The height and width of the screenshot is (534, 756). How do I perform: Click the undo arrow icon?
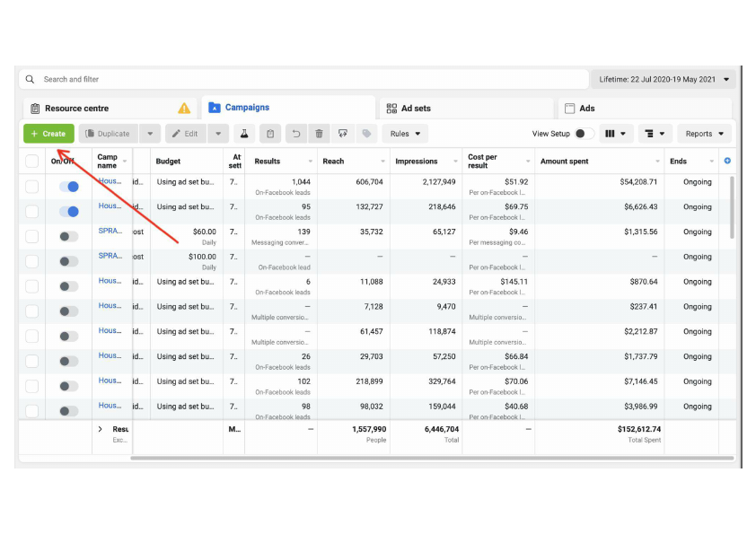point(296,134)
